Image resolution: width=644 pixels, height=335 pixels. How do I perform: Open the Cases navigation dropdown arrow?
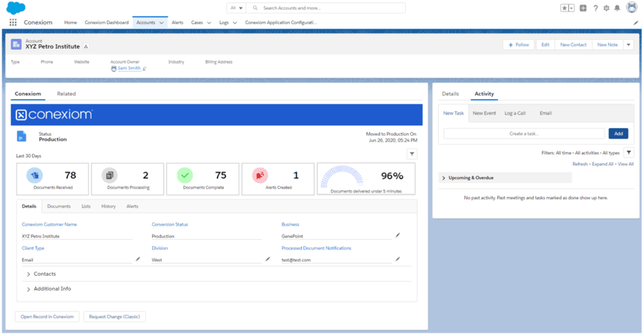[x=209, y=23]
